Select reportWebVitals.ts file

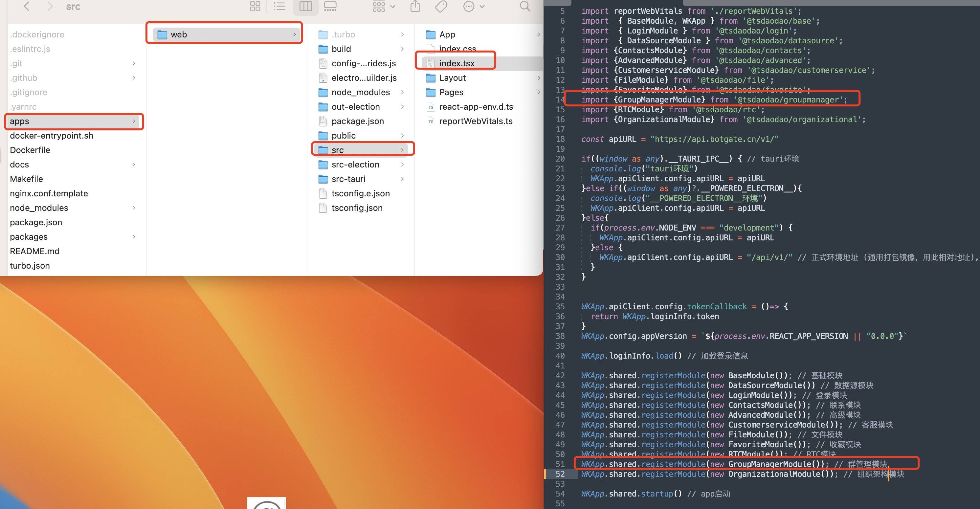(476, 122)
